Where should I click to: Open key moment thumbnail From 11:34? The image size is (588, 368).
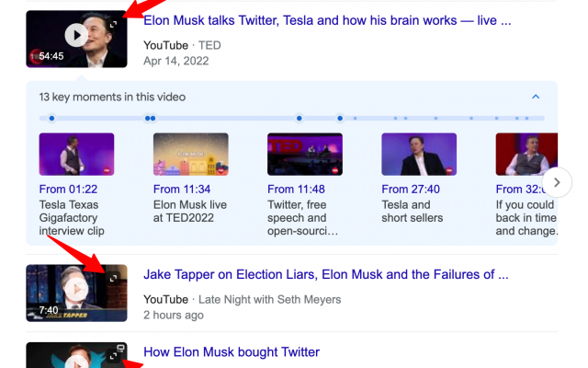click(x=190, y=155)
